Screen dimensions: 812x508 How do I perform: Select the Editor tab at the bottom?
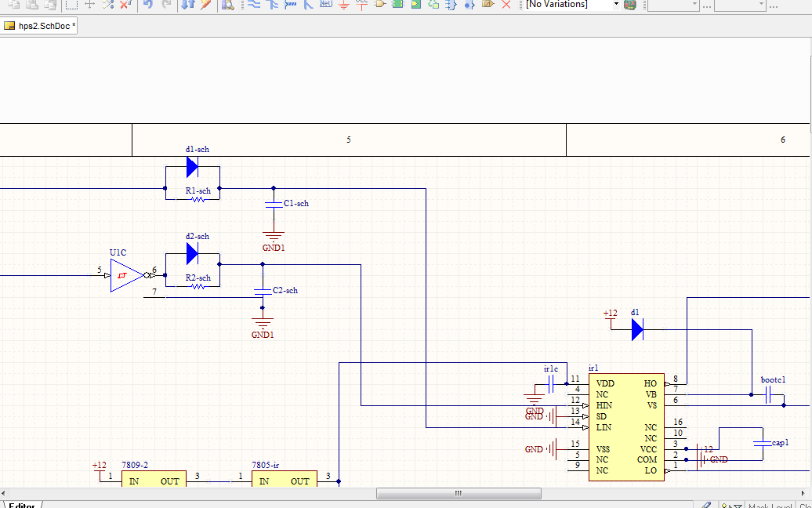click(x=22, y=505)
